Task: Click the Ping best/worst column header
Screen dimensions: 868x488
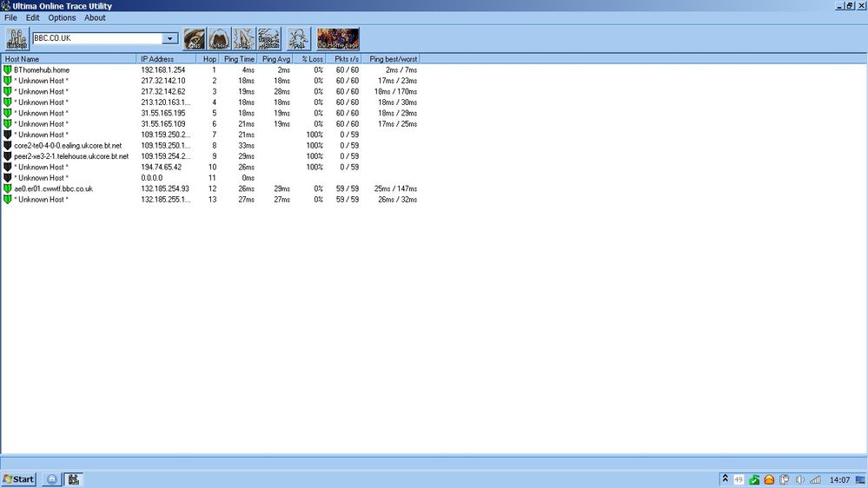Action: coord(391,59)
